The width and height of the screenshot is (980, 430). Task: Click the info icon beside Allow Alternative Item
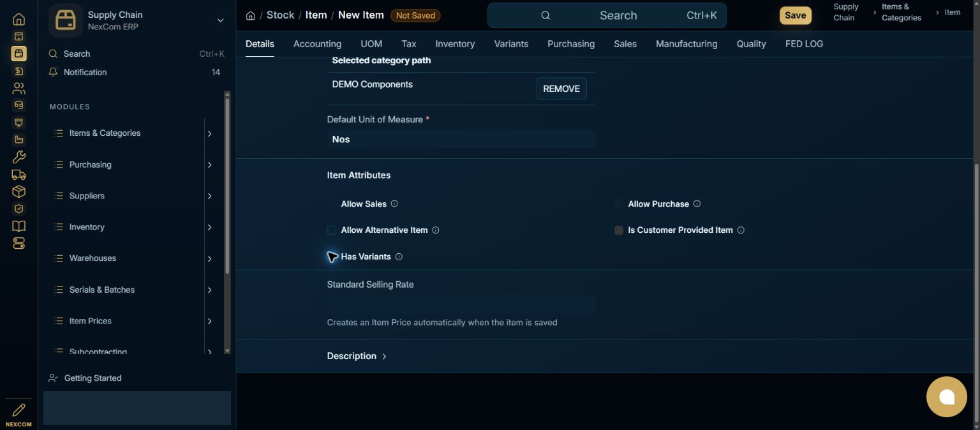[436, 230]
